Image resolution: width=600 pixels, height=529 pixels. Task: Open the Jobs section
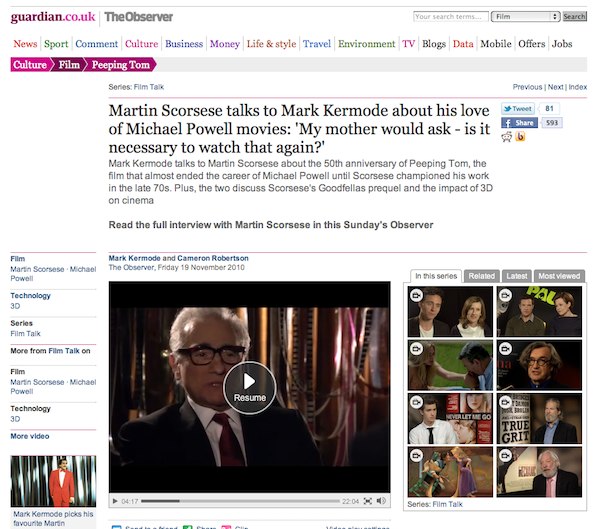[562, 44]
